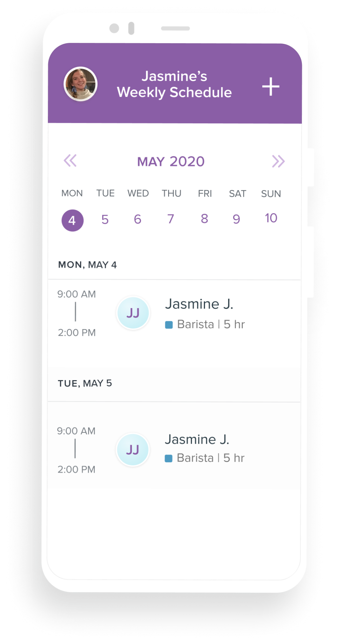
Task: Go to previous week with double-left arrows
Action: (70, 161)
